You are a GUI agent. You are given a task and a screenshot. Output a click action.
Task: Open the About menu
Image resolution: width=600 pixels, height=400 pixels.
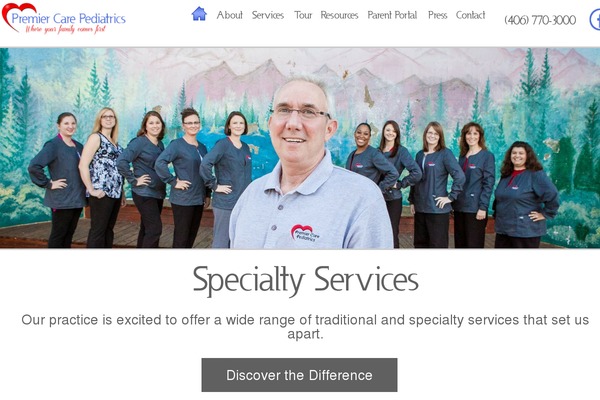(x=229, y=15)
